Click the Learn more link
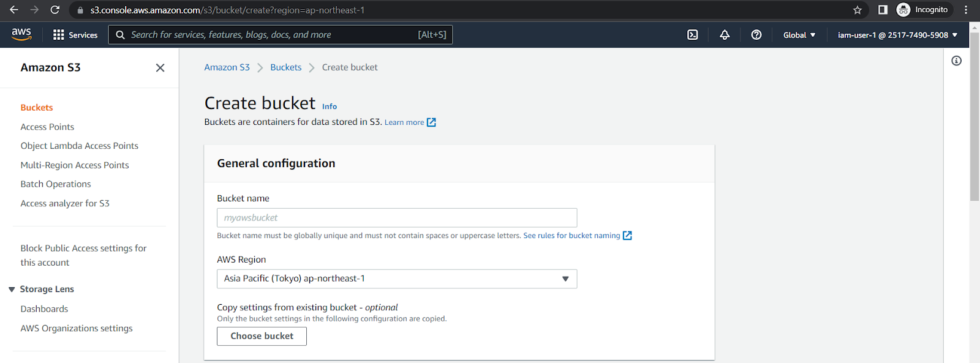Viewport: 980px width, 363px height. pos(404,122)
